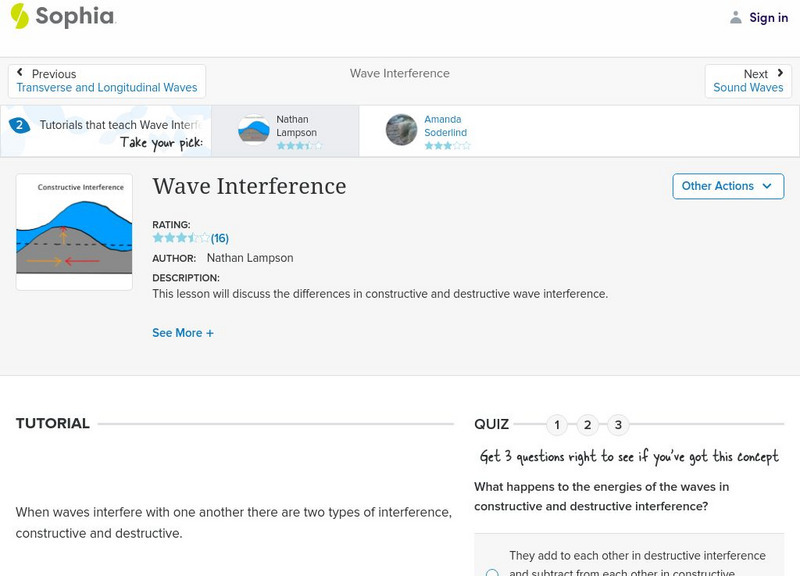This screenshot has width=800, height=576.
Task: Go to quiz question 3
Action: [618, 425]
